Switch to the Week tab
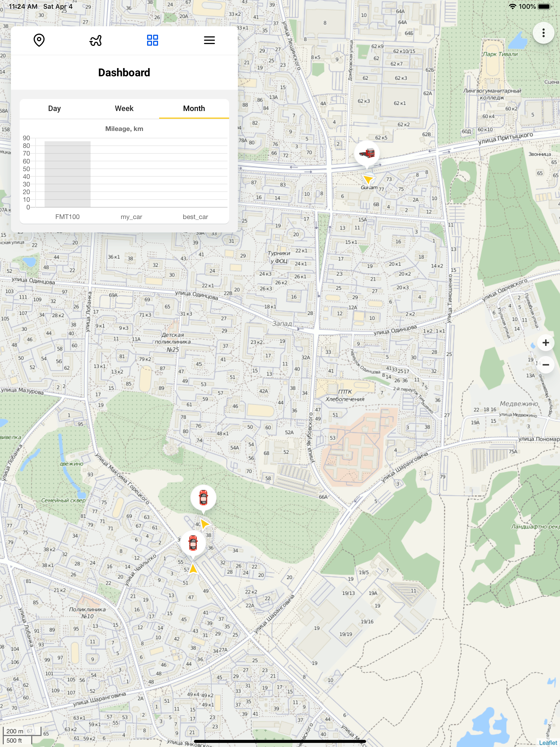The height and width of the screenshot is (747, 560). (124, 108)
